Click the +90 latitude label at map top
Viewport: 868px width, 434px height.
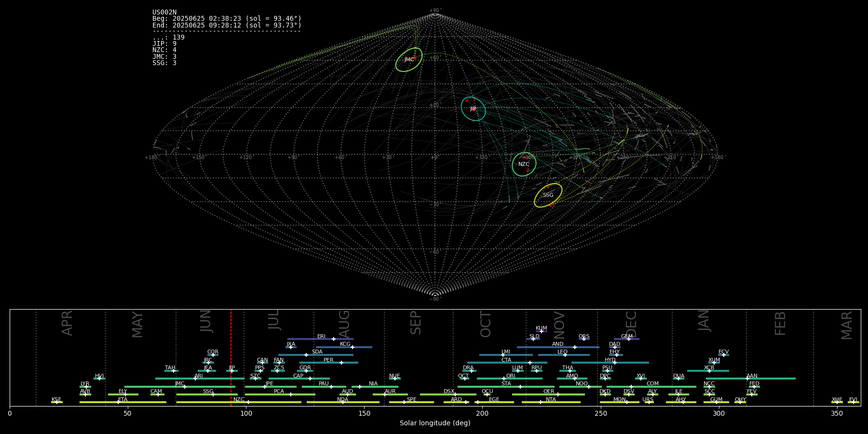click(435, 11)
